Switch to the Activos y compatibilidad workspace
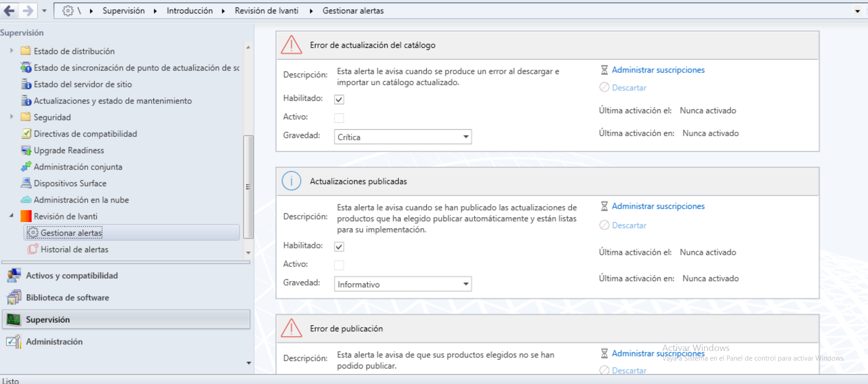 (71, 276)
